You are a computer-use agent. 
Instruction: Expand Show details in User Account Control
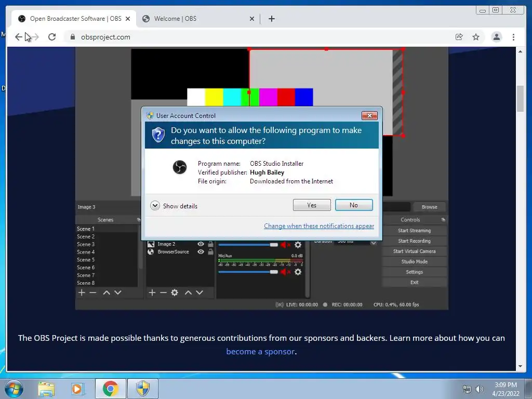coord(174,206)
